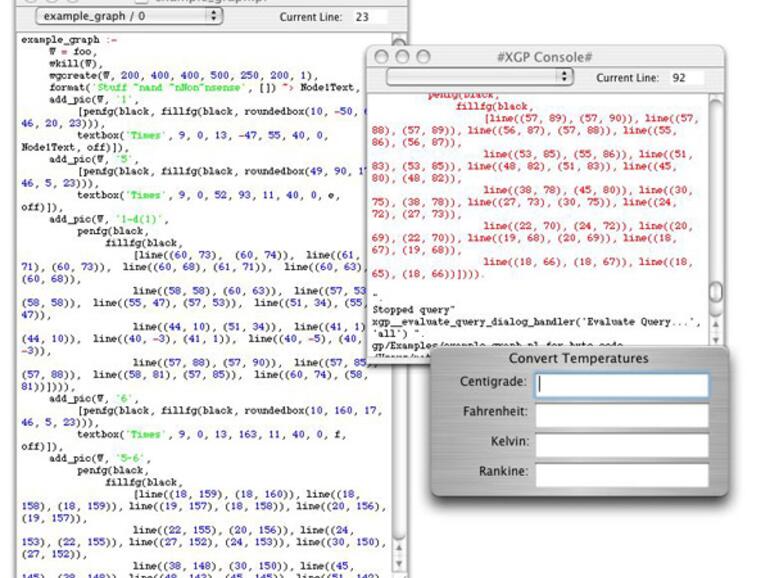Click into the Centigrade input field
The height and width of the screenshot is (578, 770).
tap(621, 384)
